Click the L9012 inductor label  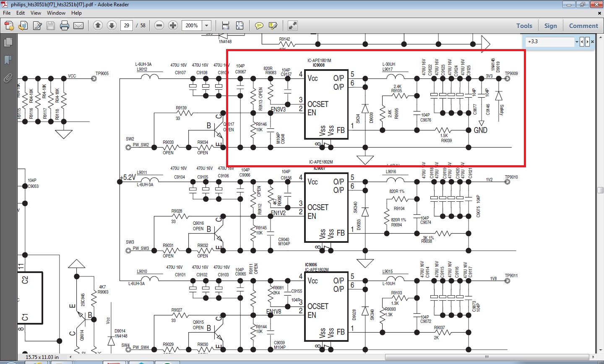coord(142,69)
